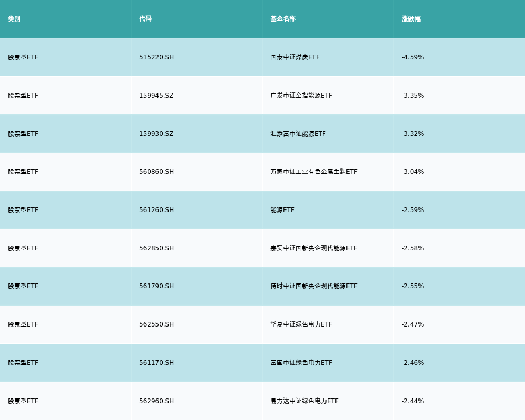This screenshot has width=525, height=420.
Task: Click 股票型ETF in the 562550.SH row
Action: tap(23, 324)
